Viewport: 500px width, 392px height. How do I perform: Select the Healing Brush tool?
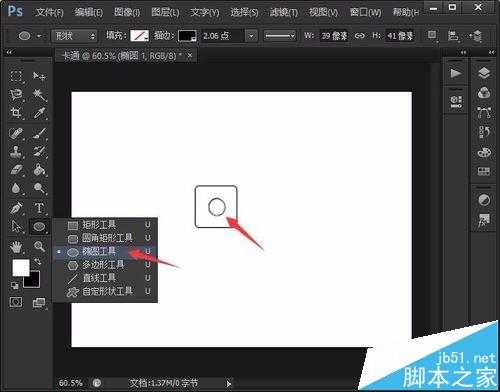click(16, 133)
